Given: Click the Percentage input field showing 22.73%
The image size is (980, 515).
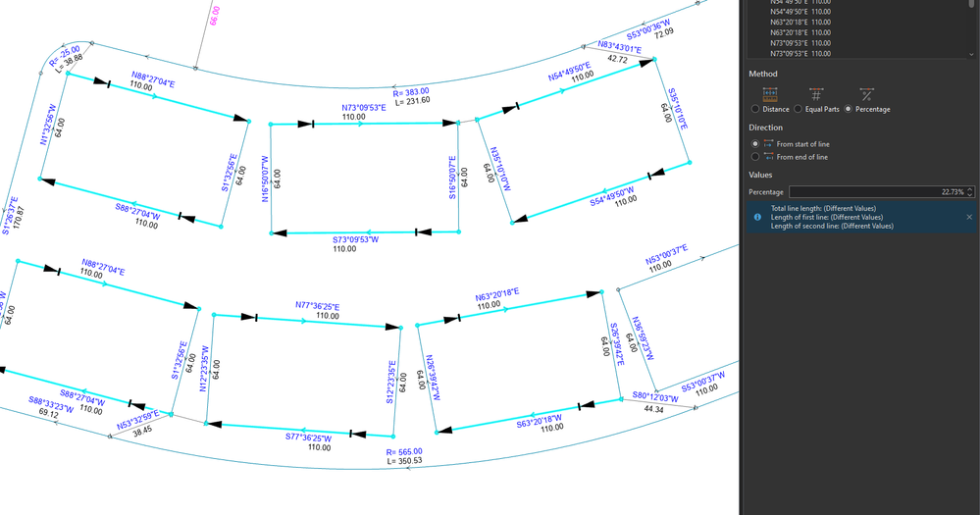Looking at the screenshot, I should pyautogui.click(x=881, y=192).
